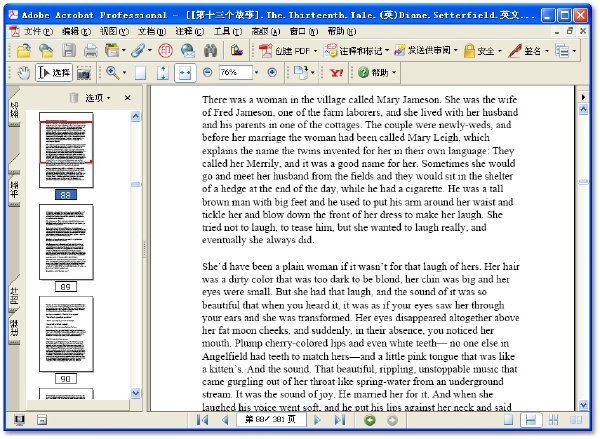
Task: Click the Open file folder icon
Action: (x=24, y=51)
